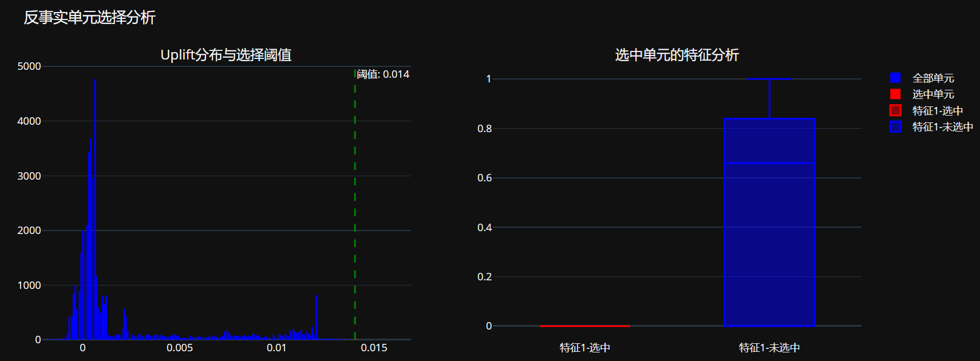This screenshot has width=980, height=361.
Task: Click the 反事实单元选择分析 main title
Action: (x=90, y=18)
